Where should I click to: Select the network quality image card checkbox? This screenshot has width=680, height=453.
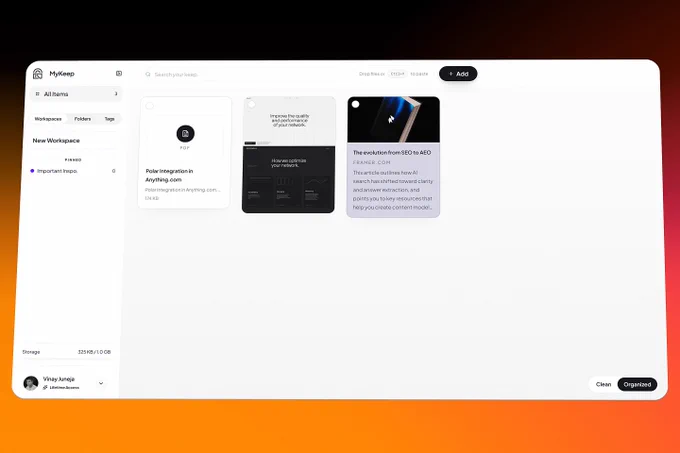252,104
